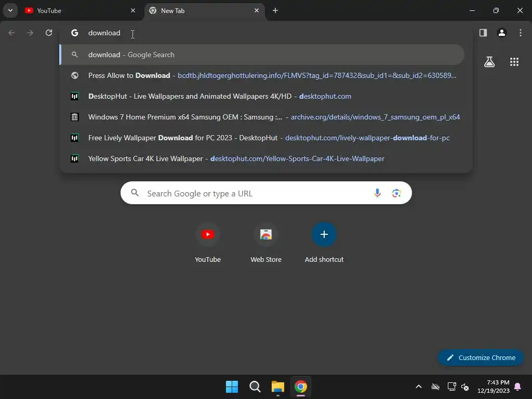This screenshot has width=532, height=399.
Task: Switch to the YouTube tab
Action: [x=79, y=10]
